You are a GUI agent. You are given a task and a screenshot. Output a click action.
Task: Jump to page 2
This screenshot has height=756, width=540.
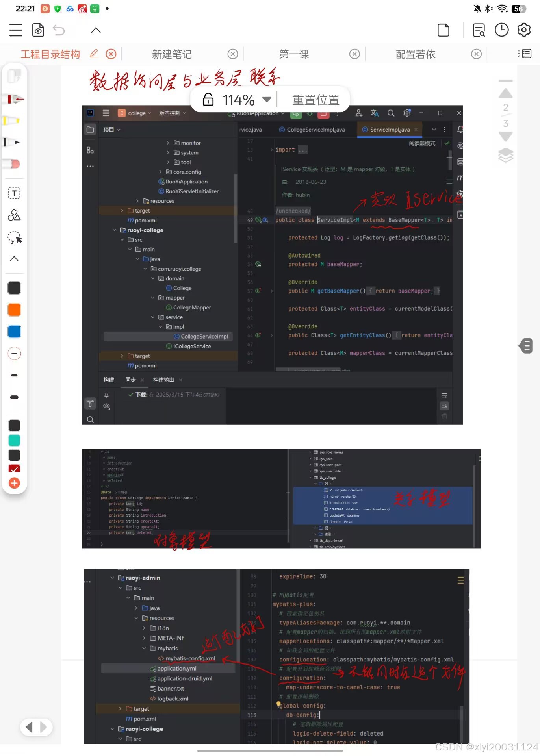point(506,107)
